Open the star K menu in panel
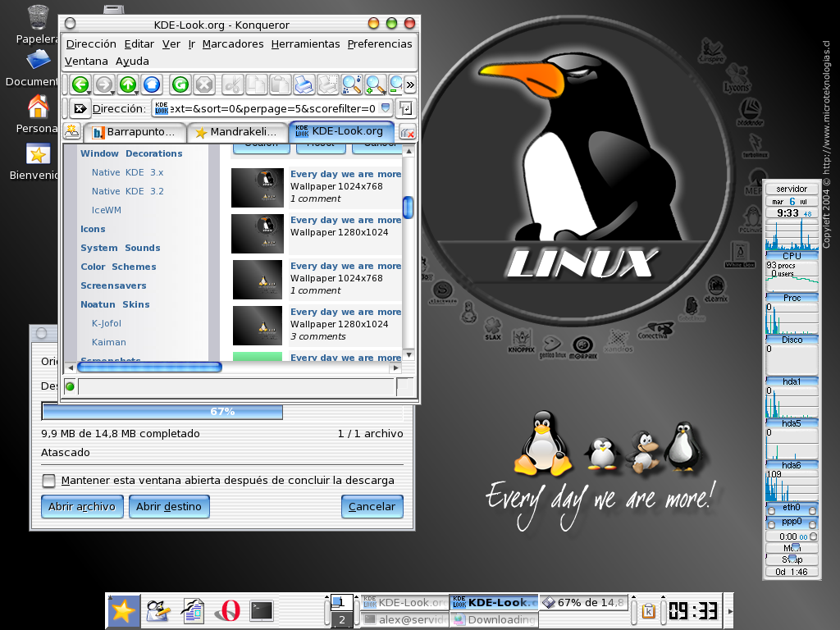Viewport: 840px width, 630px height. click(x=123, y=610)
